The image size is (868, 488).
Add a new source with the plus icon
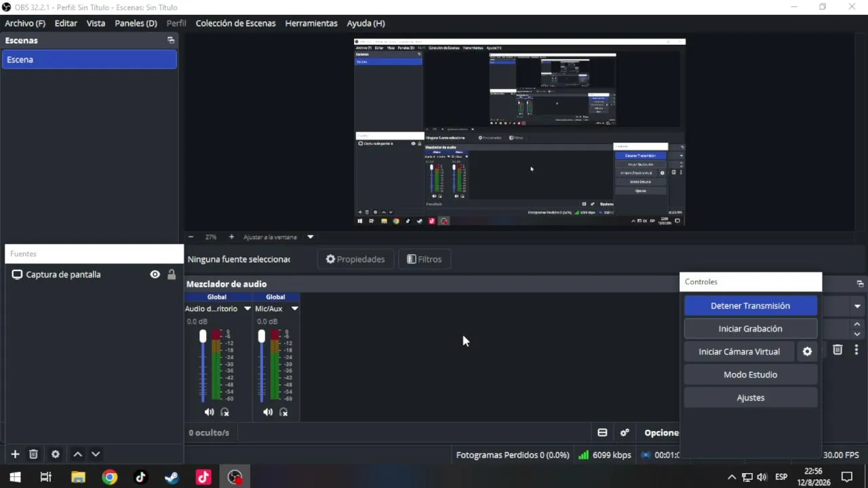point(15,454)
